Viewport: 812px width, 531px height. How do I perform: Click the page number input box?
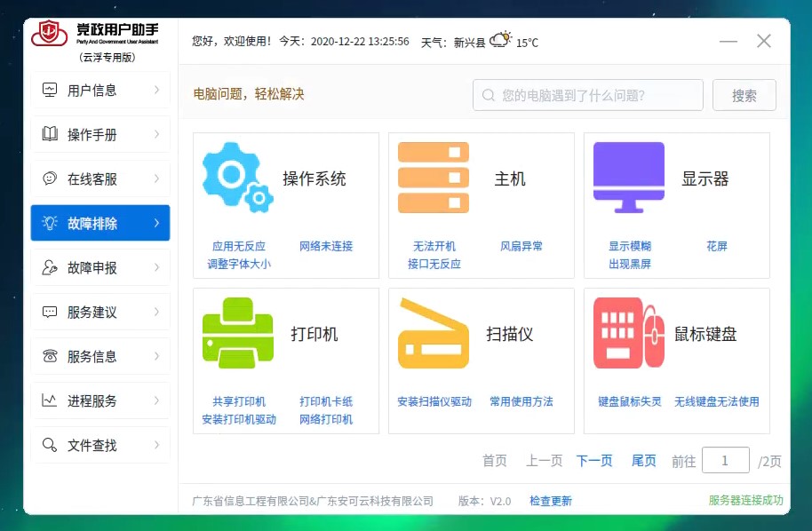[x=725, y=460]
